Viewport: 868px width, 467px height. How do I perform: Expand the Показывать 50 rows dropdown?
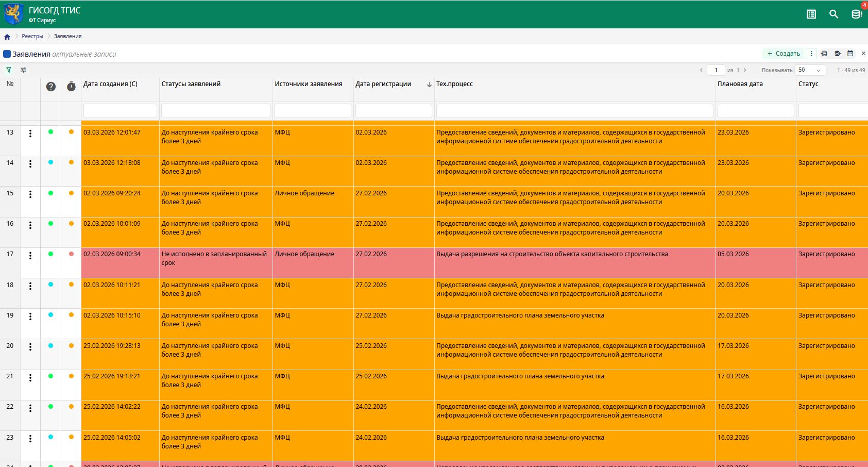click(x=810, y=70)
